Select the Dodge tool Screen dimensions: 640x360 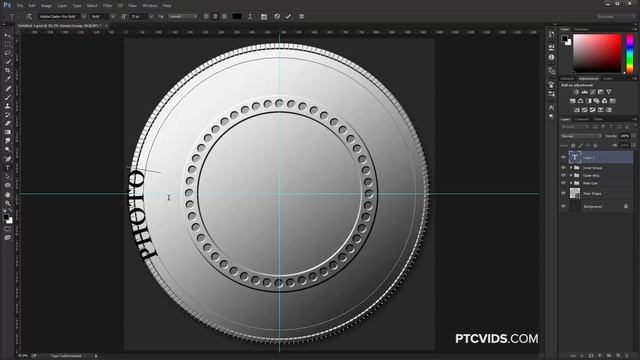coord(7,150)
